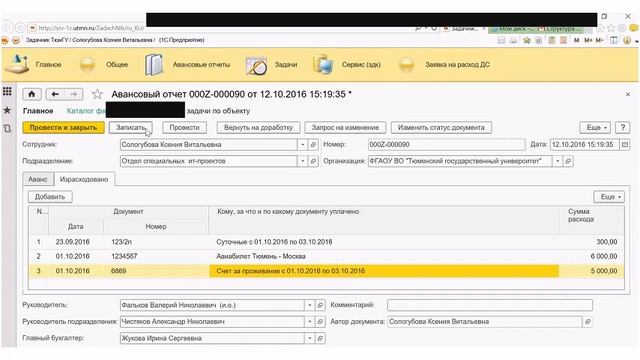The width and height of the screenshot is (640, 360).
Task: Navigate forward with the right arrow
Action: coord(73,94)
